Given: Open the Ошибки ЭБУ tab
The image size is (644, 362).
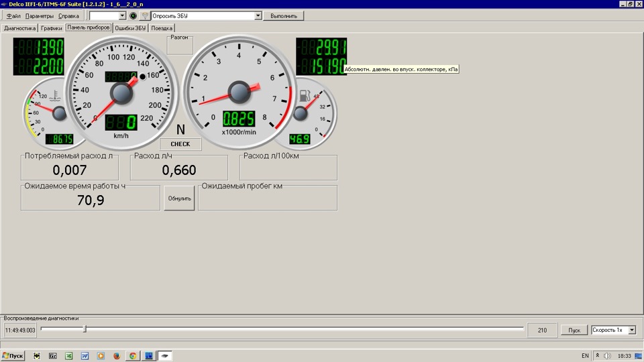Looking at the screenshot, I should click(130, 28).
